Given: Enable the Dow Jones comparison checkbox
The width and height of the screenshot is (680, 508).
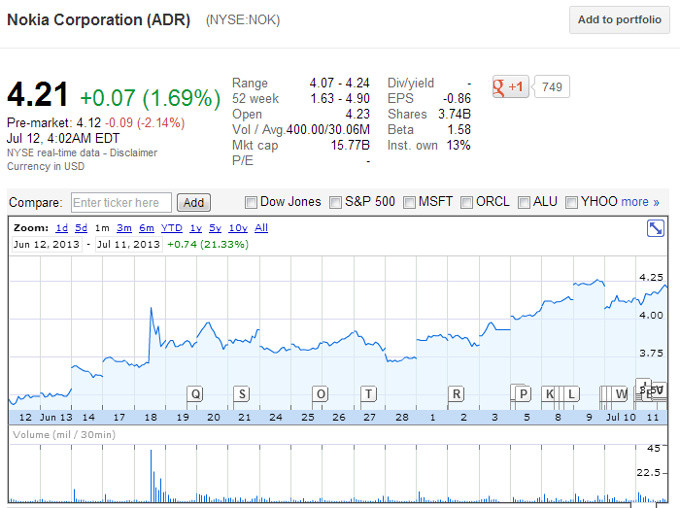Looking at the screenshot, I should tap(250, 203).
